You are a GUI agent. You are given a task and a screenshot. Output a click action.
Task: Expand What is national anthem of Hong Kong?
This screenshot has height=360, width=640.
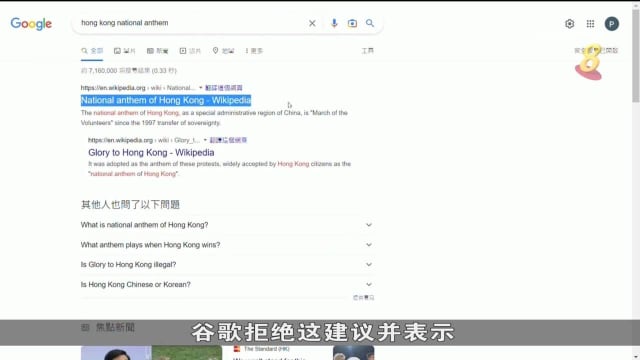(x=227, y=225)
